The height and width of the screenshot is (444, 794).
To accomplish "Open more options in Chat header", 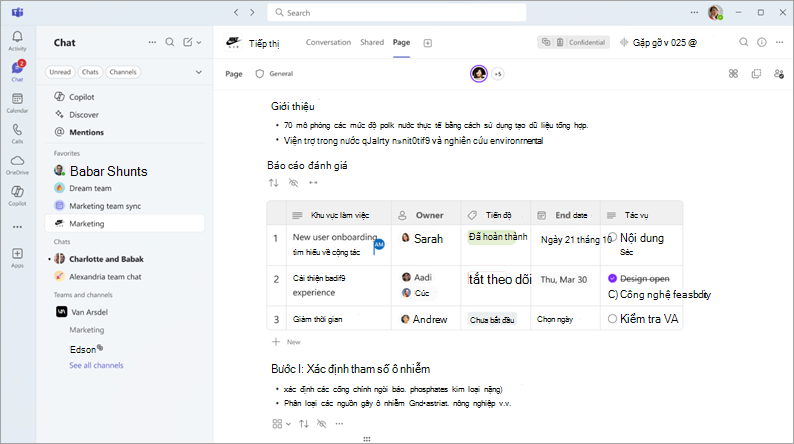I will point(152,43).
